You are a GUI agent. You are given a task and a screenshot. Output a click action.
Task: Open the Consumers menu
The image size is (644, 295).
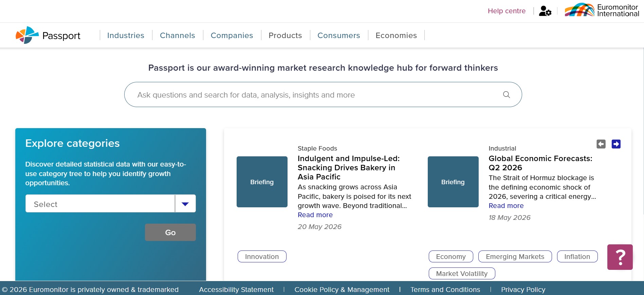(338, 35)
